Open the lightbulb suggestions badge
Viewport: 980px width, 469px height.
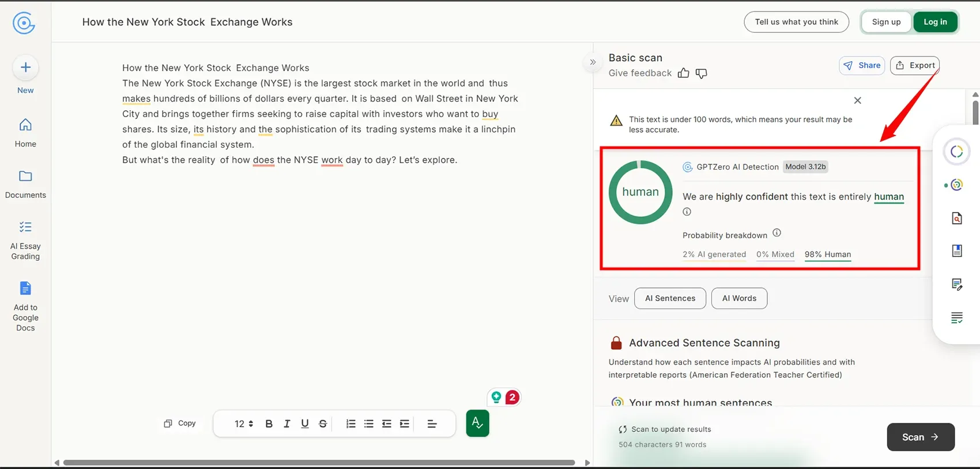click(496, 397)
